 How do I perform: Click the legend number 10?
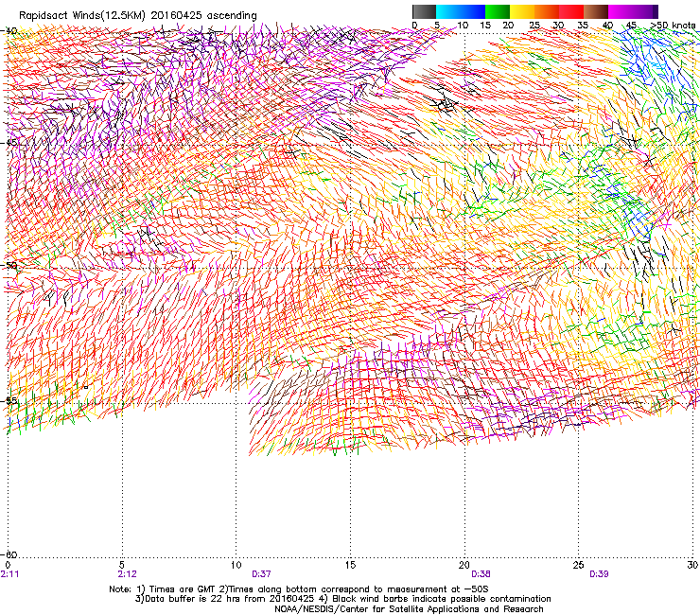tap(463, 26)
